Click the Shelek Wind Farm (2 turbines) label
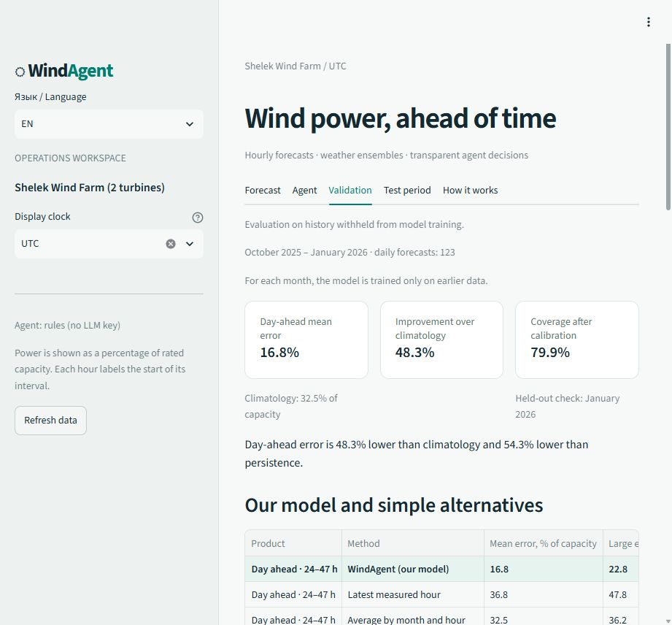Screen dimensions: 672x625 click(x=90, y=188)
